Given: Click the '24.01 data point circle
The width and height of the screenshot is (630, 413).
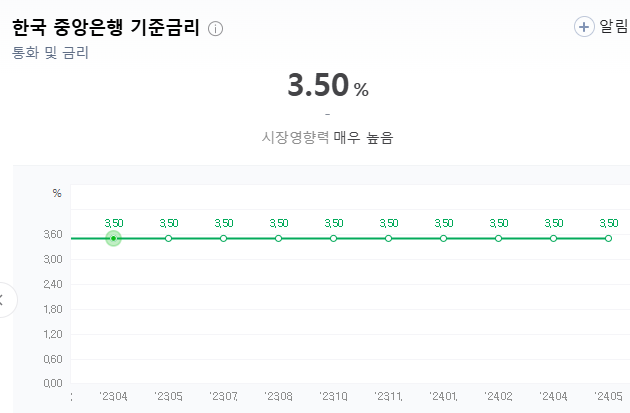Looking at the screenshot, I should [444, 238].
